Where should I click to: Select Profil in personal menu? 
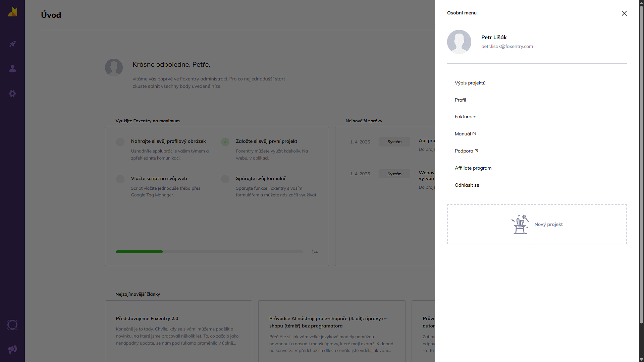pos(460,100)
